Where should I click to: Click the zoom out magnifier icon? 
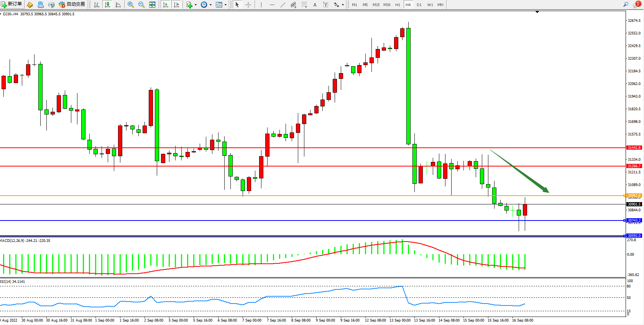coord(141,5)
